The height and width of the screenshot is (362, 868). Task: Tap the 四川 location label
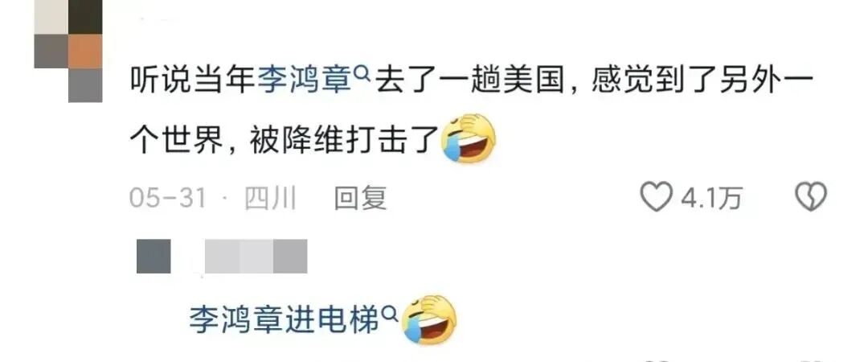tap(270, 198)
